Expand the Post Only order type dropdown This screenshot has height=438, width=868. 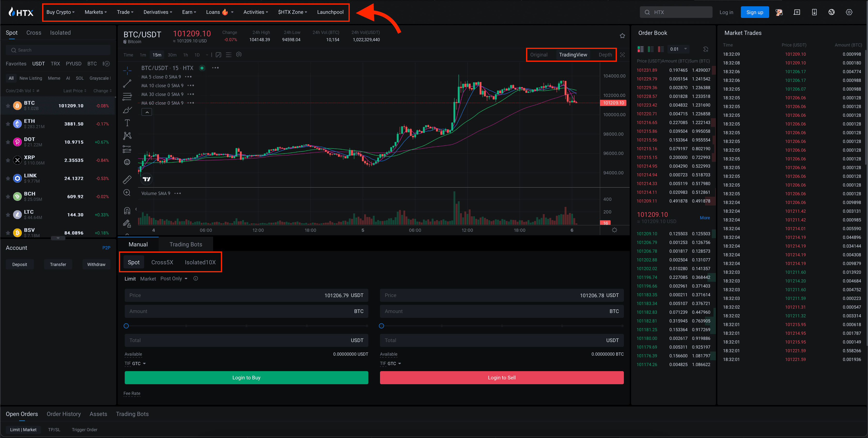174,279
